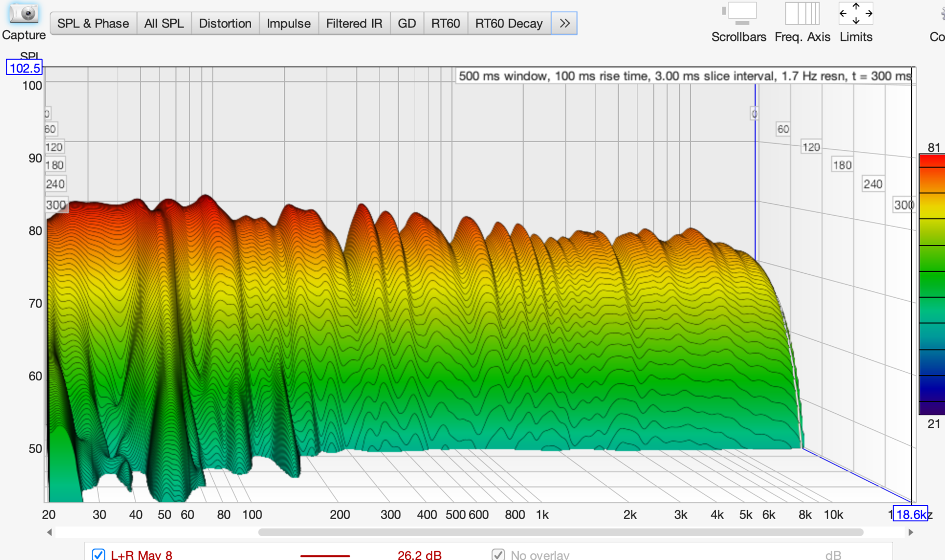945x560 pixels.
Task: Select the RT60 tab
Action: (446, 23)
